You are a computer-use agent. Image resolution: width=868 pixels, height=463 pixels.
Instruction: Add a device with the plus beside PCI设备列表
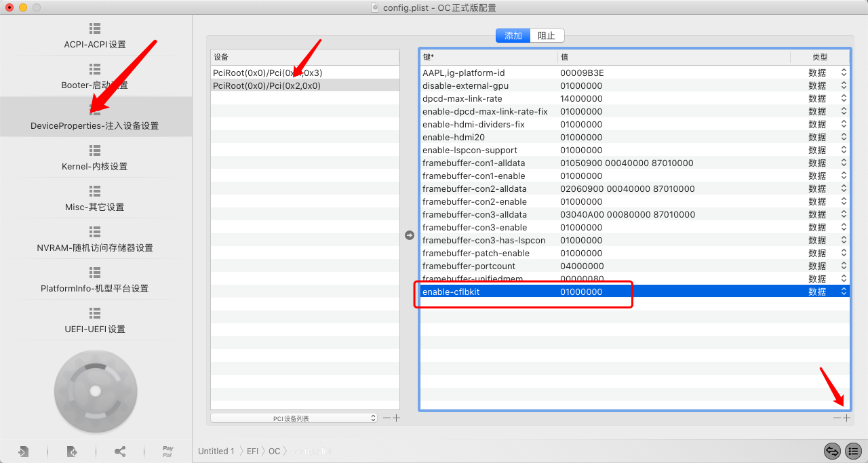pos(396,418)
